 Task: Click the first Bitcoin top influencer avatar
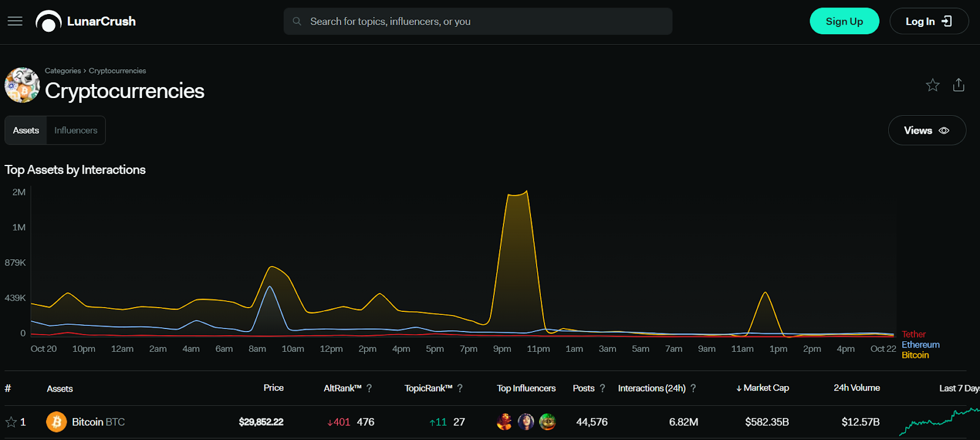[x=505, y=422]
